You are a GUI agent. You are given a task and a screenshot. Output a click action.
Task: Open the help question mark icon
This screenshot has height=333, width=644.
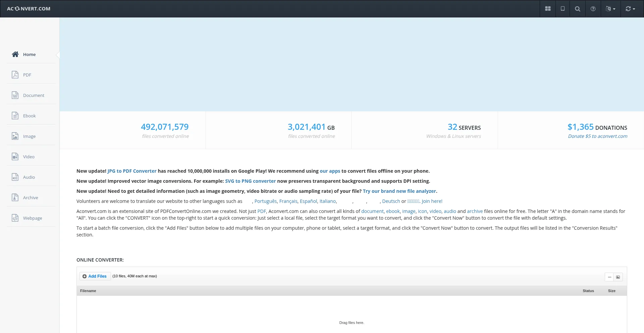tap(593, 9)
